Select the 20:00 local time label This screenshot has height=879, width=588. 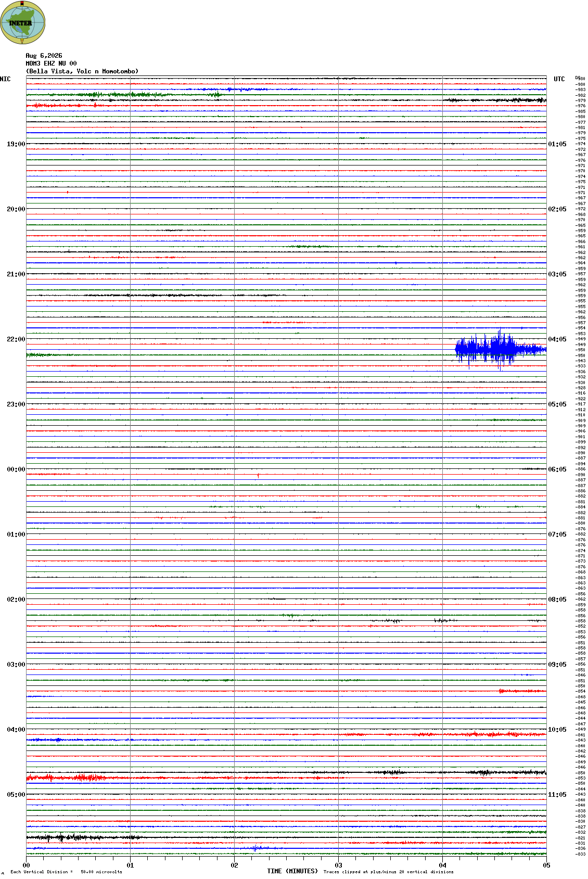click(16, 209)
